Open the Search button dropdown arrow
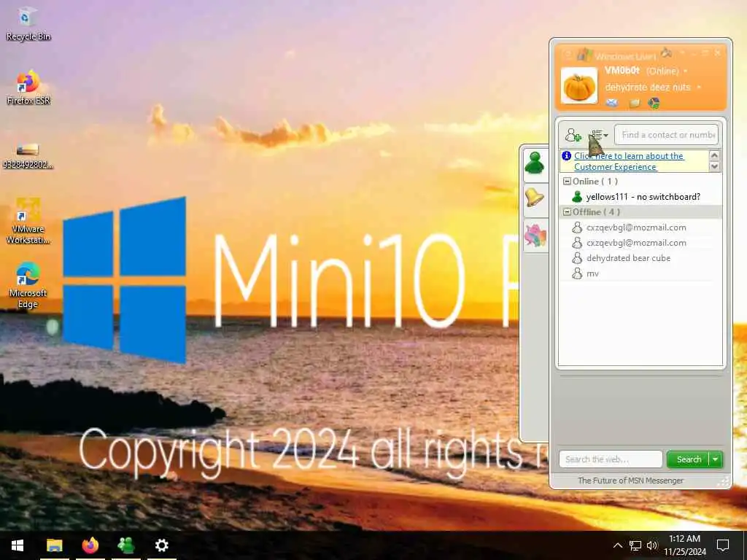This screenshot has width=747, height=560. pyautogui.click(x=716, y=459)
